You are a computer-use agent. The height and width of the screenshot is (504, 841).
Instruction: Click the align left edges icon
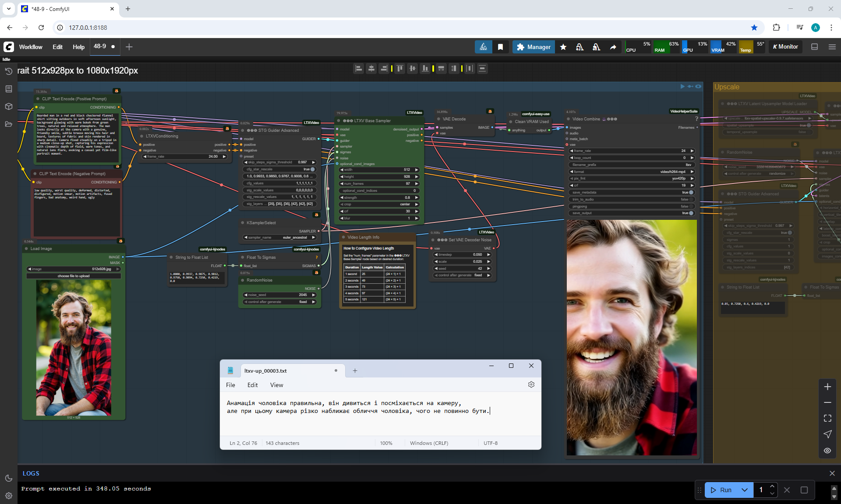359,68
